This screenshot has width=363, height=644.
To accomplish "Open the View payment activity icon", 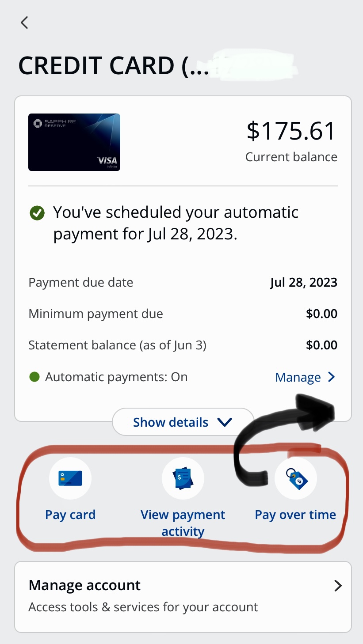I will [x=183, y=478].
